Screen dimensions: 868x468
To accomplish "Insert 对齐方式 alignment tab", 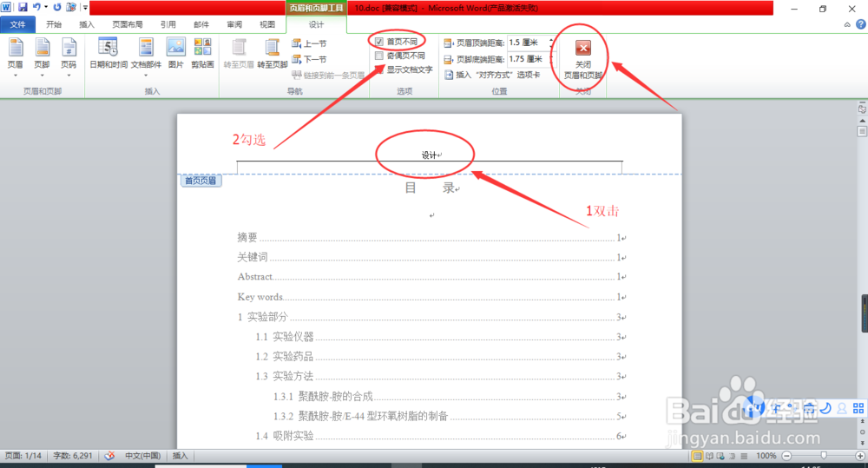I will tap(492, 75).
